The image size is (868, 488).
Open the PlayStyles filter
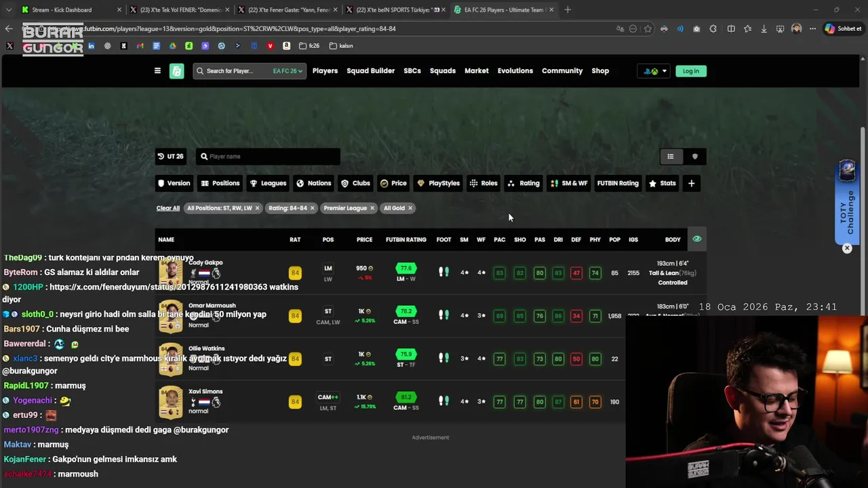pyautogui.click(x=439, y=184)
